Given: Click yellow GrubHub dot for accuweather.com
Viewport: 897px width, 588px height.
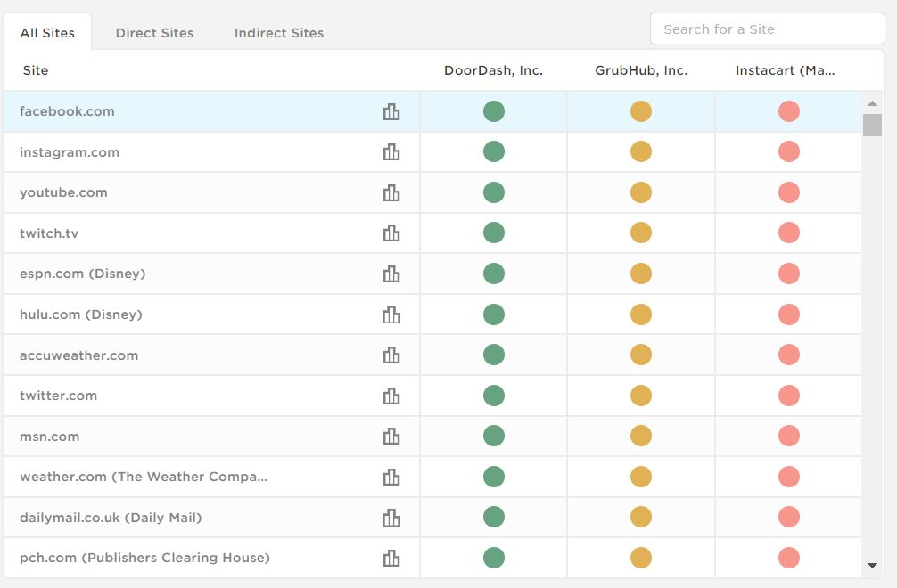Looking at the screenshot, I should coord(641,355).
